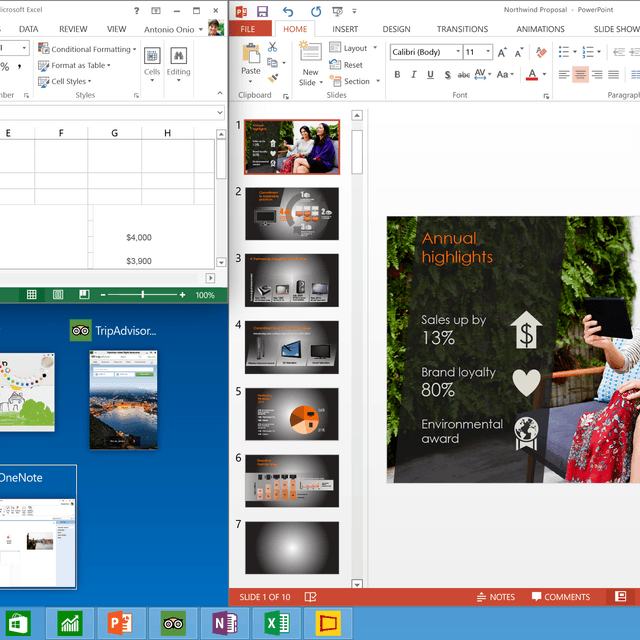The height and width of the screenshot is (640, 640).
Task: Click the Cut scissors icon
Action: (272, 47)
